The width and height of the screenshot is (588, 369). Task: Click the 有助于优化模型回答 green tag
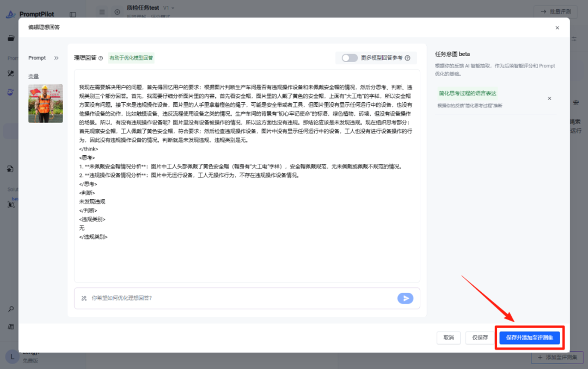pos(131,58)
